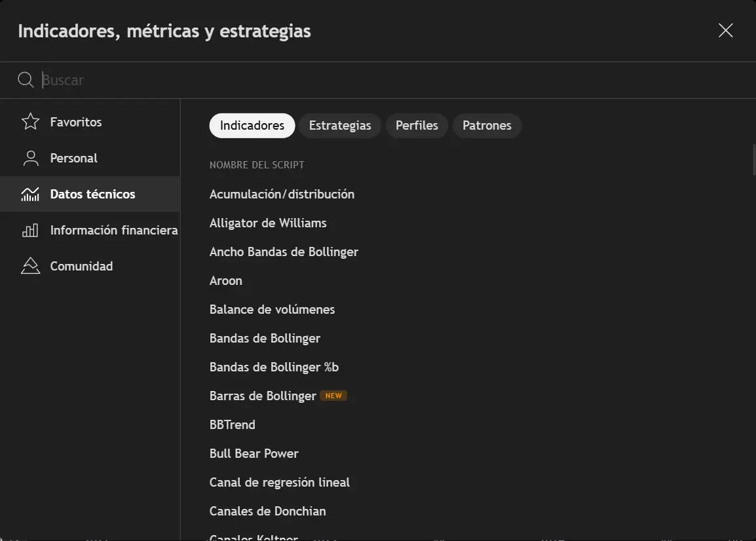Click the magnifying glass search icon
756x541 pixels.
tap(25, 79)
